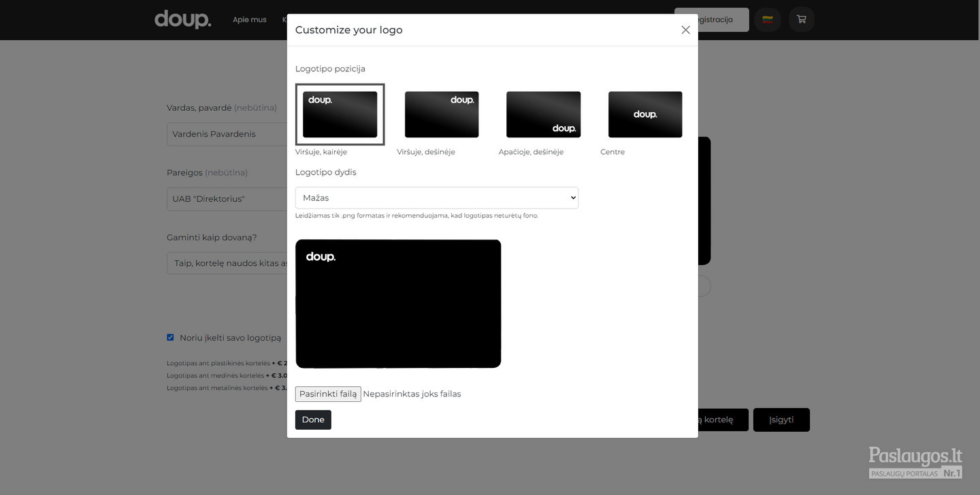Viewport: 980px width, 495px height.
Task: Open the Gaminti kaip dovaną dropdown
Action: click(227, 263)
